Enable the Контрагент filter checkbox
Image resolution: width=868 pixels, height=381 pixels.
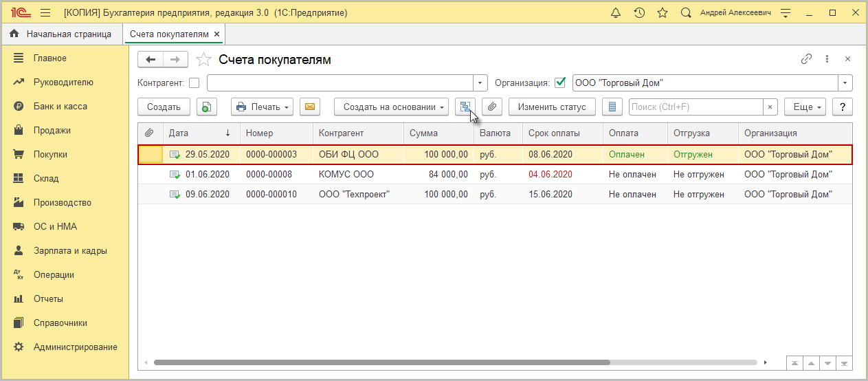[x=194, y=83]
